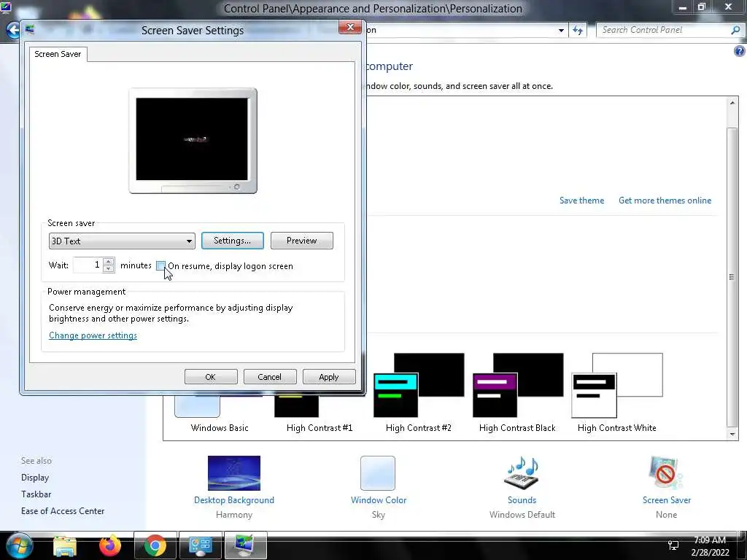
Task: Launch Firefox from the taskbar
Action: pos(110,545)
